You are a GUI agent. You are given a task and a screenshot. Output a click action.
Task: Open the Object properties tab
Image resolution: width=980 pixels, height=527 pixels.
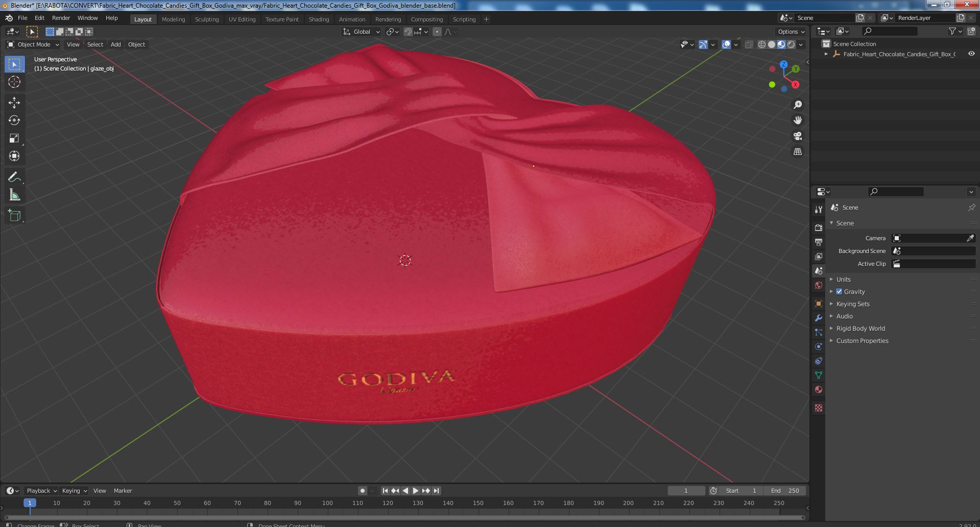(819, 304)
